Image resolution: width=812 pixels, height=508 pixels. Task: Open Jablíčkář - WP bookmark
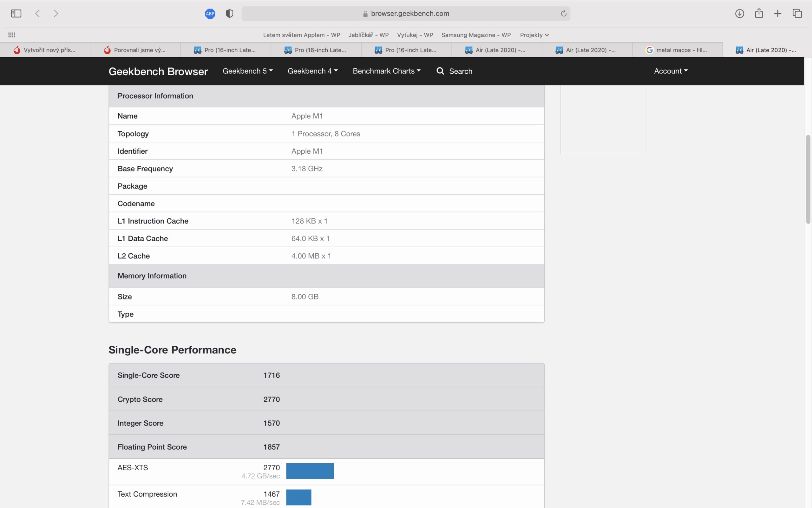point(369,35)
